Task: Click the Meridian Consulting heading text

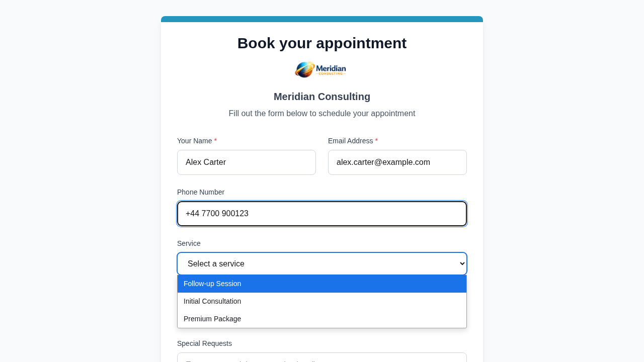Action: [321, 97]
